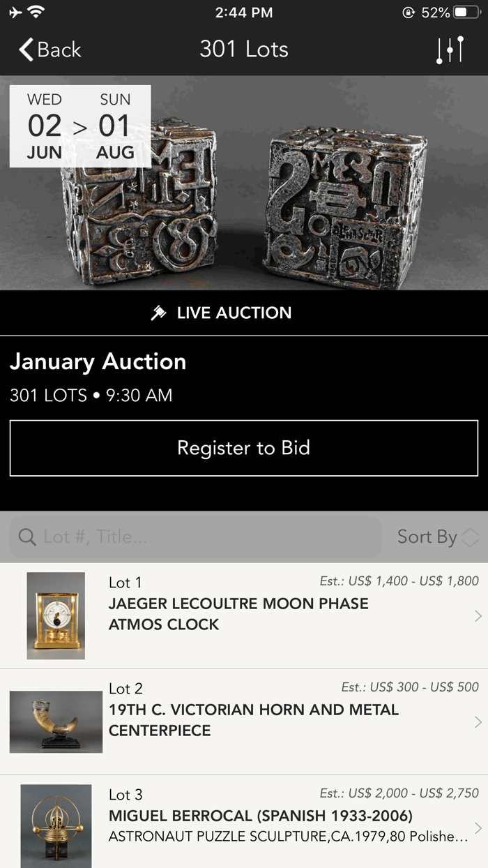
Task: Select the disclosure chevron on Lot 3
Action: [x=478, y=827]
